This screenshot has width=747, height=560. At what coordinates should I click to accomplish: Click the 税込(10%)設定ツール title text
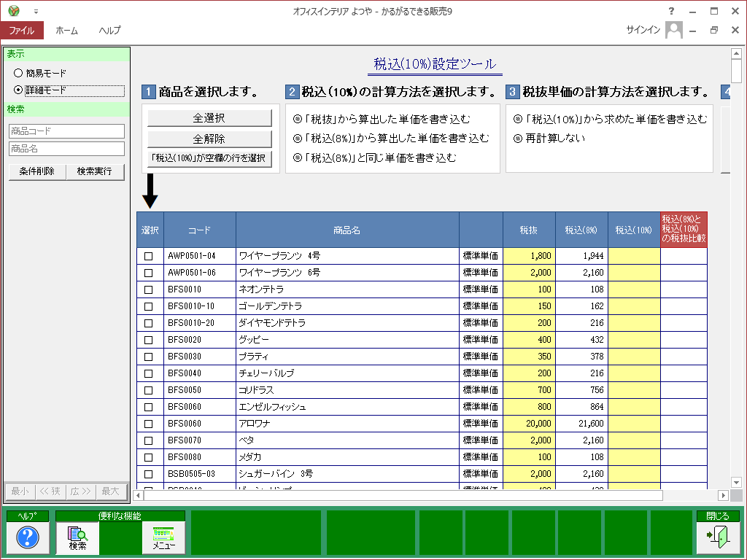click(x=435, y=64)
